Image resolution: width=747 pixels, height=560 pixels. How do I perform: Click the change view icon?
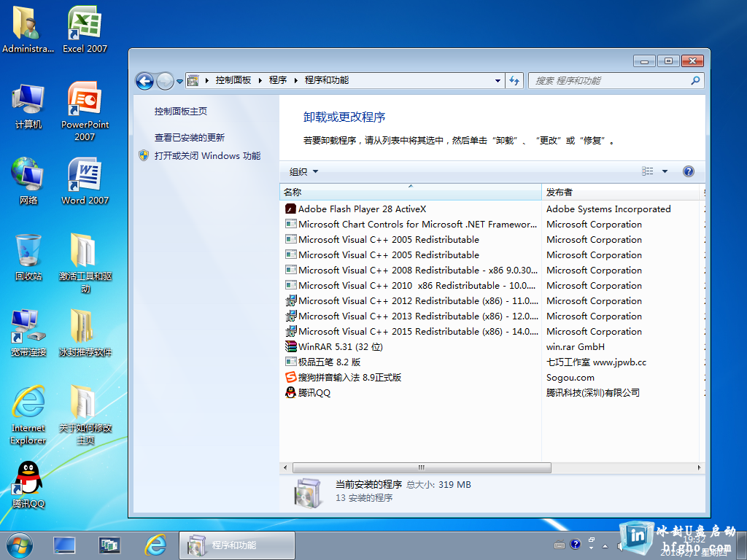[648, 171]
